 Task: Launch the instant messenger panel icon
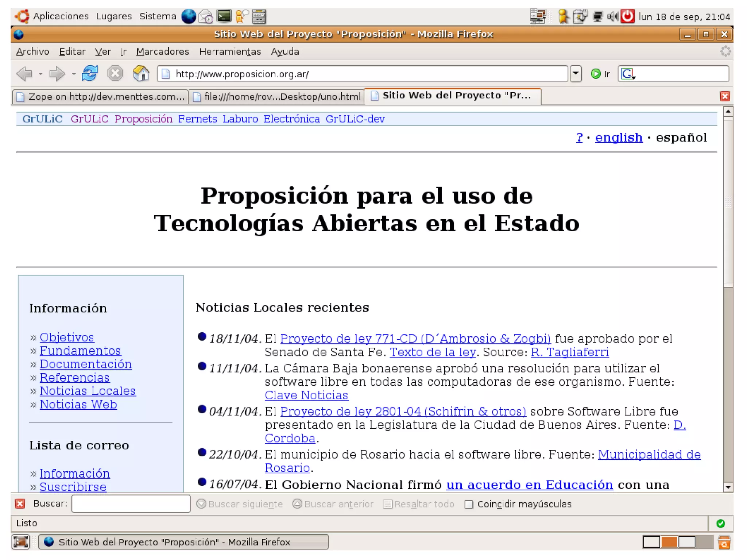pyautogui.click(x=241, y=16)
